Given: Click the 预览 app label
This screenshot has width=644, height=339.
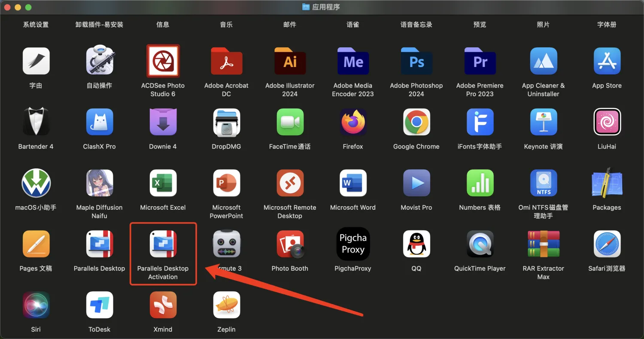Looking at the screenshot, I should click(x=480, y=24).
